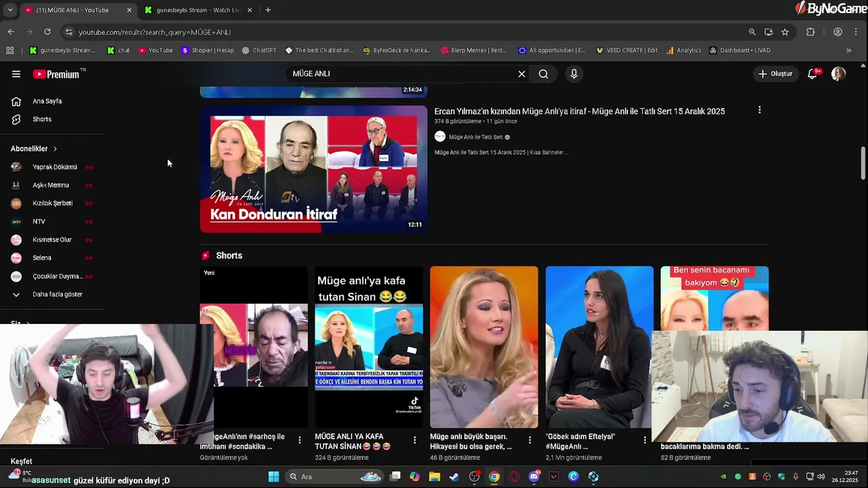This screenshot has width=868, height=488.
Task: Reload the page in Chrome
Action: pos(47,32)
